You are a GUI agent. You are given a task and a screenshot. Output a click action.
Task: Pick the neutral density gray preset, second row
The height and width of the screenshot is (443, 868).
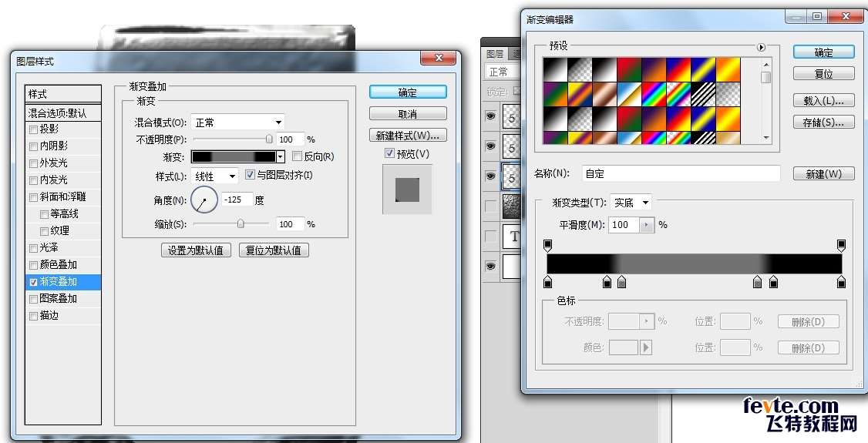click(x=728, y=94)
